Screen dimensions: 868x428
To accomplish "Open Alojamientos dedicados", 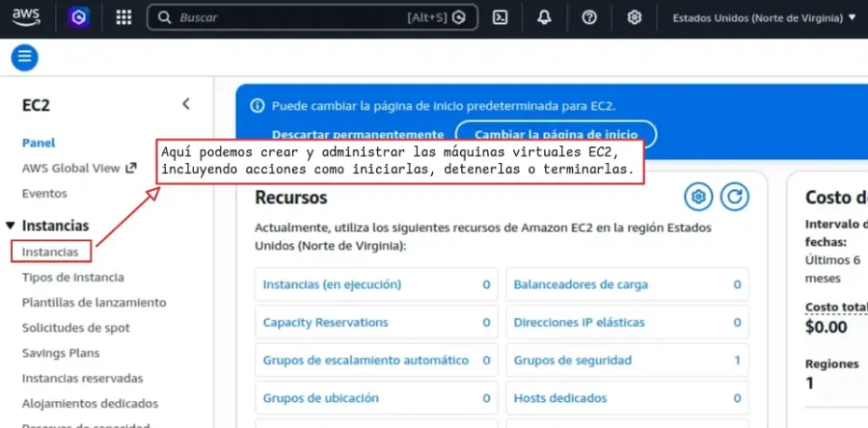I will [x=90, y=404].
